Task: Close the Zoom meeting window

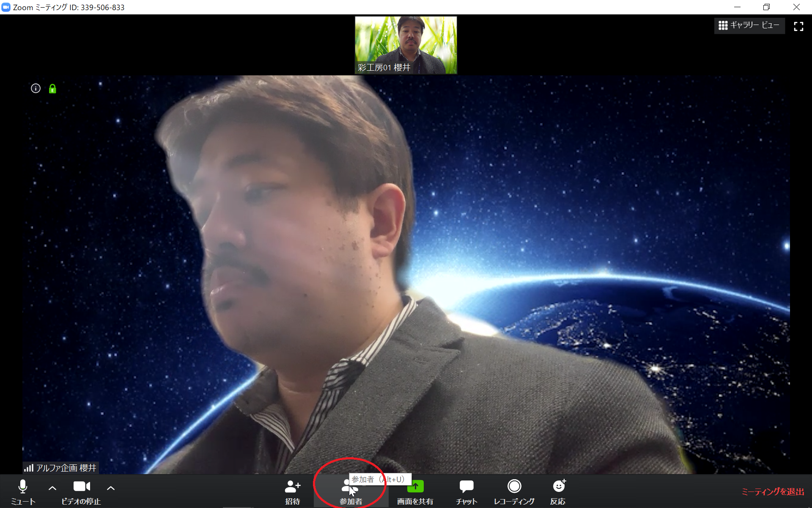Action: [796, 7]
